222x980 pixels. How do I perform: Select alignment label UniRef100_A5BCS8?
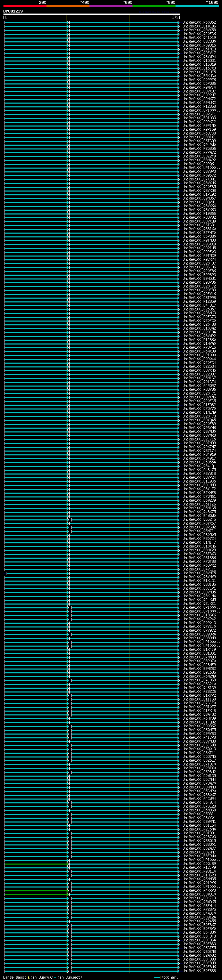199,133
